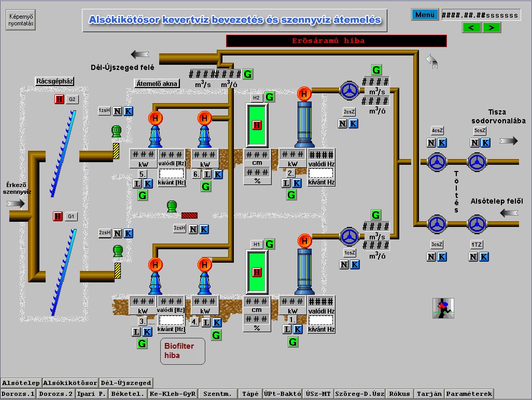Select the tall pump number 1
532x400 pixels.
click(305, 264)
